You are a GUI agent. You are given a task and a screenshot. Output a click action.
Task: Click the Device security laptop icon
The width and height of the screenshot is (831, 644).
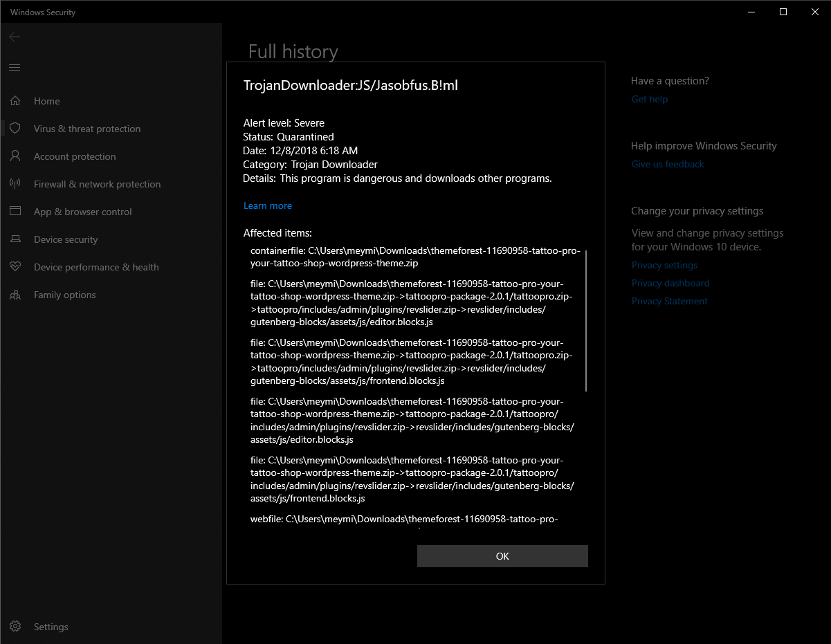[x=15, y=239]
